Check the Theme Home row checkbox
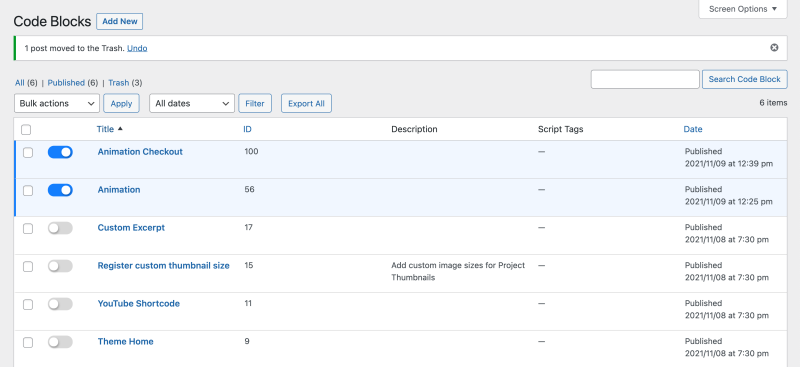 click(x=28, y=342)
